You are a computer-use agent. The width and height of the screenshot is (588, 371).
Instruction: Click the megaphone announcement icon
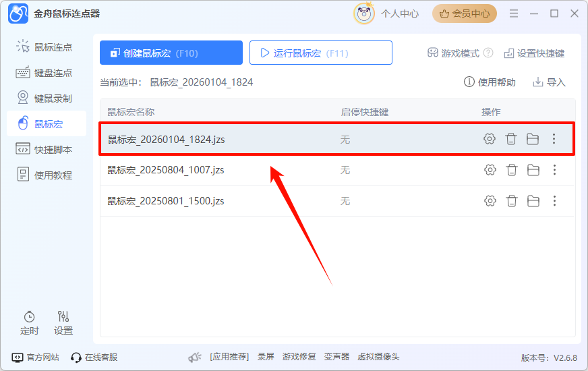pos(195,357)
